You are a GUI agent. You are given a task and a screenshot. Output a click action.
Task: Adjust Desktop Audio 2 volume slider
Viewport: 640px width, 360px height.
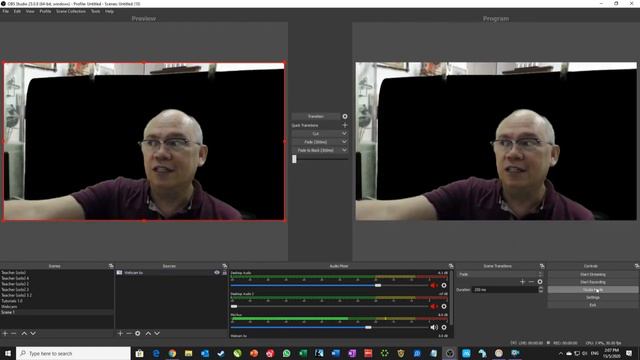tap(234, 306)
